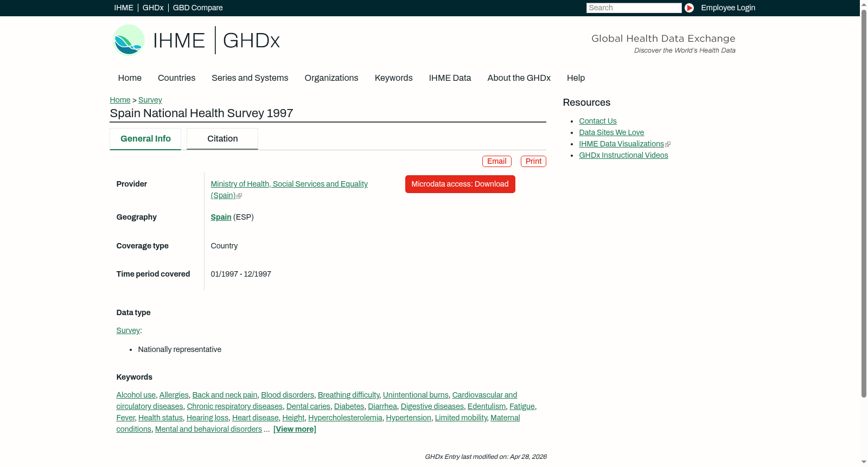Open the Spain geography link
The width and height of the screenshot is (868, 467).
coord(221,217)
